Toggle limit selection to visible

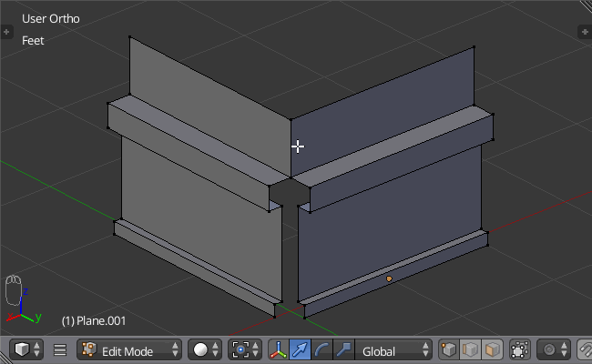(520, 349)
